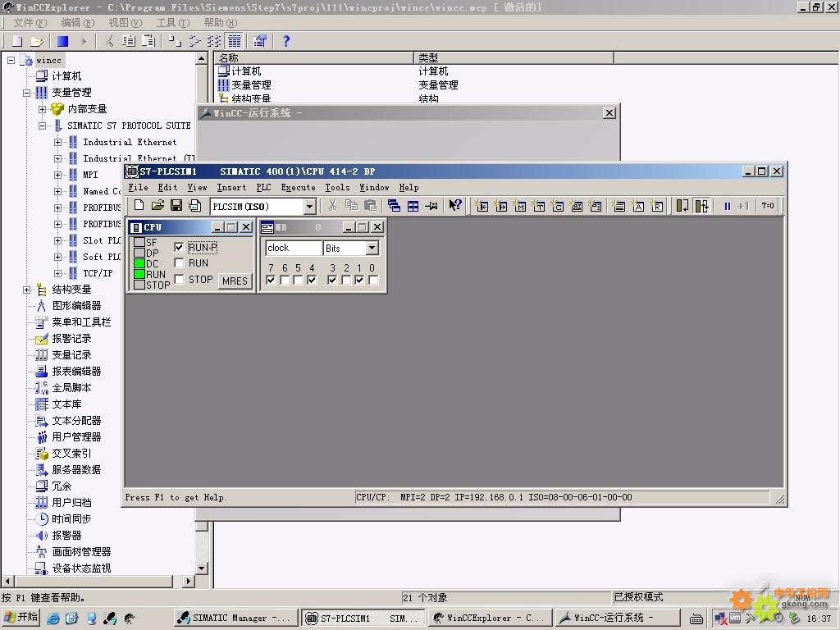Select single scan mode icon in PLCSIM
Screen dimensions: 840x630
tap(682, 206)
